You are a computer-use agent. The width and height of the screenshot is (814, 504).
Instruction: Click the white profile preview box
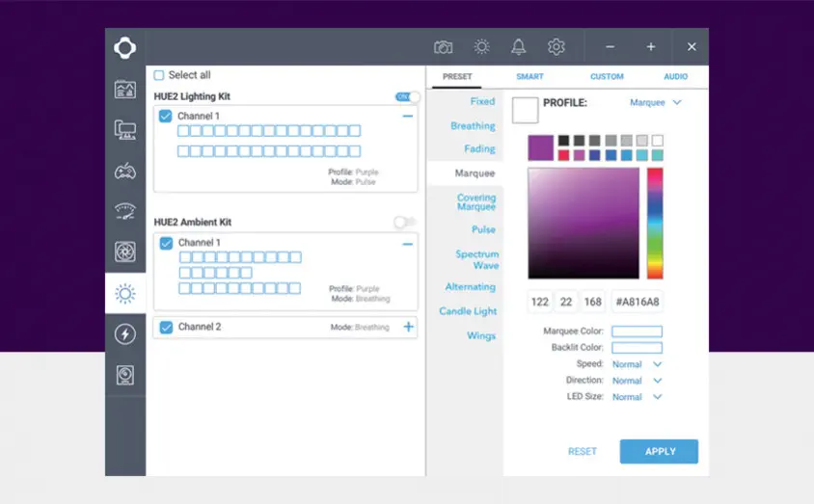pos(525,110)
